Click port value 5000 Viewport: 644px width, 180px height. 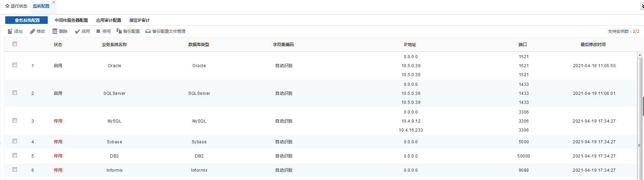524,142
